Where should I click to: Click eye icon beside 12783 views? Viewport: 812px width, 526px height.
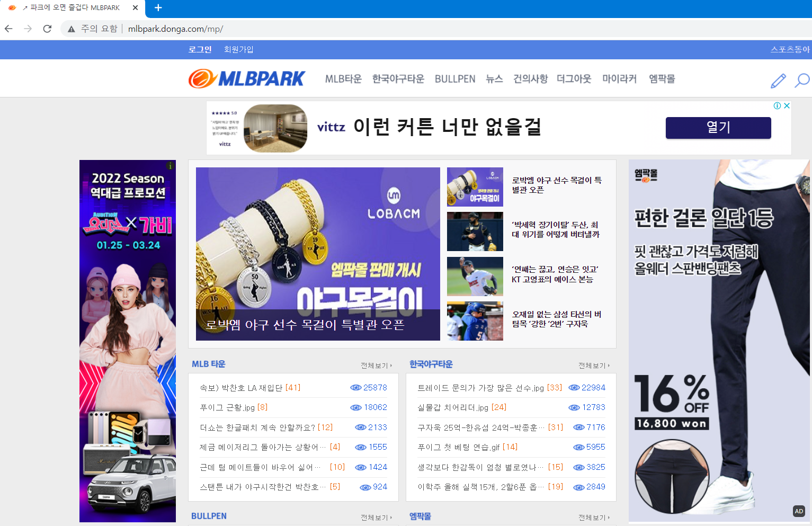pyautogui.click(x=574, y=407)
